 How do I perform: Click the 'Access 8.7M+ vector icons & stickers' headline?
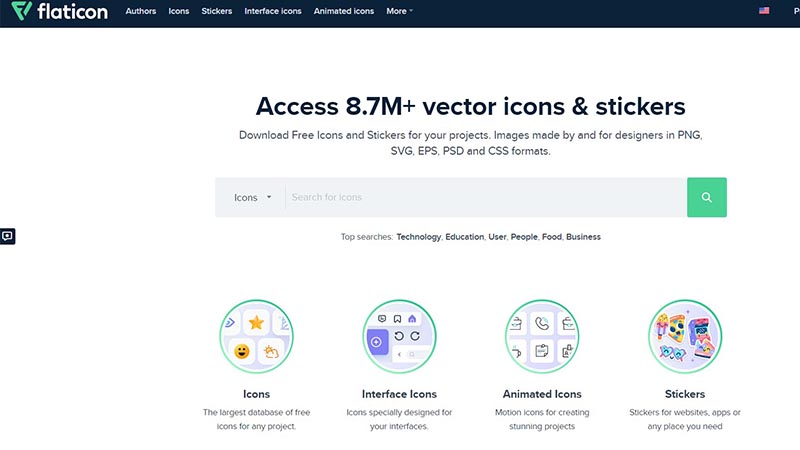(x=470, y=106)
